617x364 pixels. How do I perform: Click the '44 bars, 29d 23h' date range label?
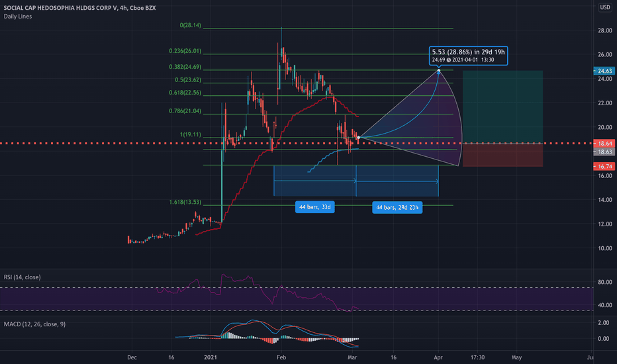point(397,207)
